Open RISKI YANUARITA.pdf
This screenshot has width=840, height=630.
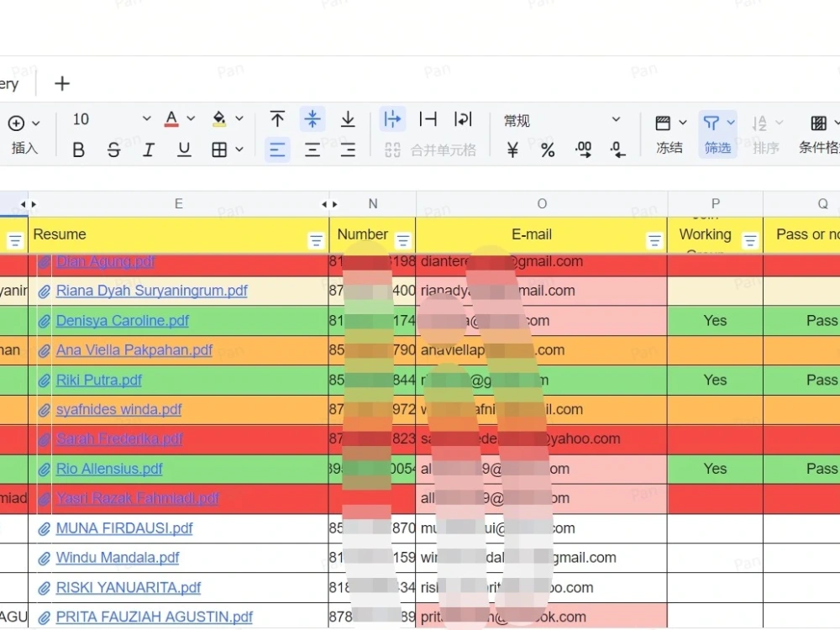tap(128, 588)
